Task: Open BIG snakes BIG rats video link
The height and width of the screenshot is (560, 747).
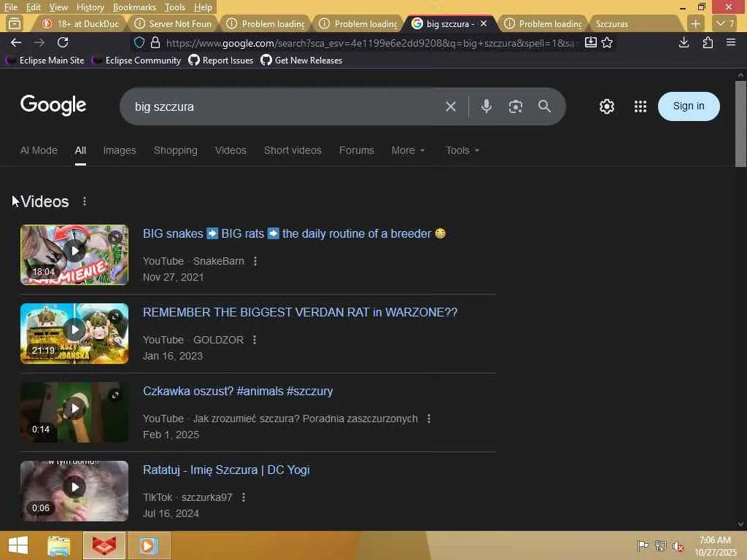Action: point(294,233)
